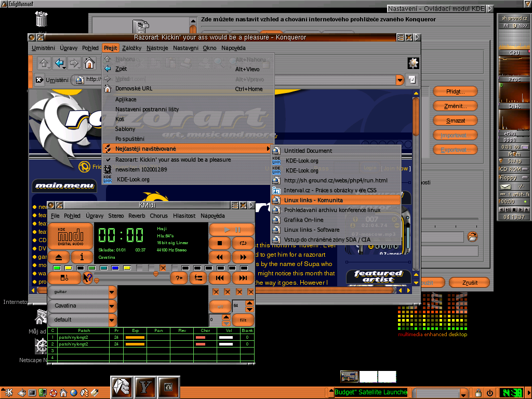Open the K menu on the panel
Viewport: 532px width, 399px height.
pyautogui.click(x=7, y=393)
